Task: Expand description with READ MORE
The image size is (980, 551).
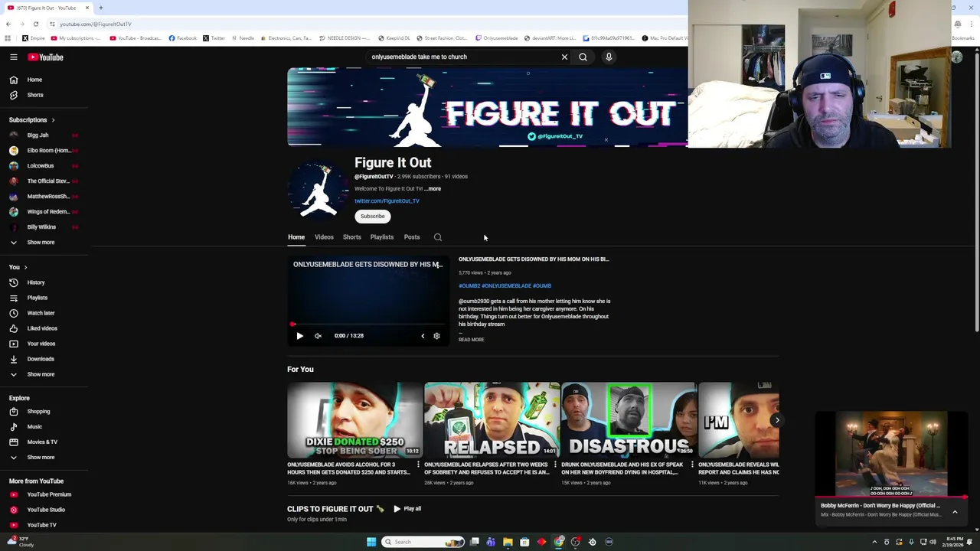Action: [472, 340]
